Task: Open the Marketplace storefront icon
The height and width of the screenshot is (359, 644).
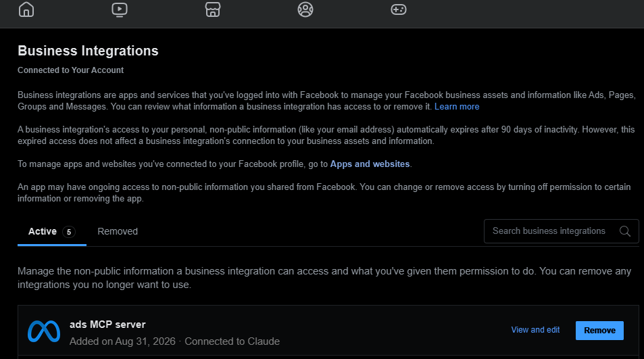Action: 213,9
